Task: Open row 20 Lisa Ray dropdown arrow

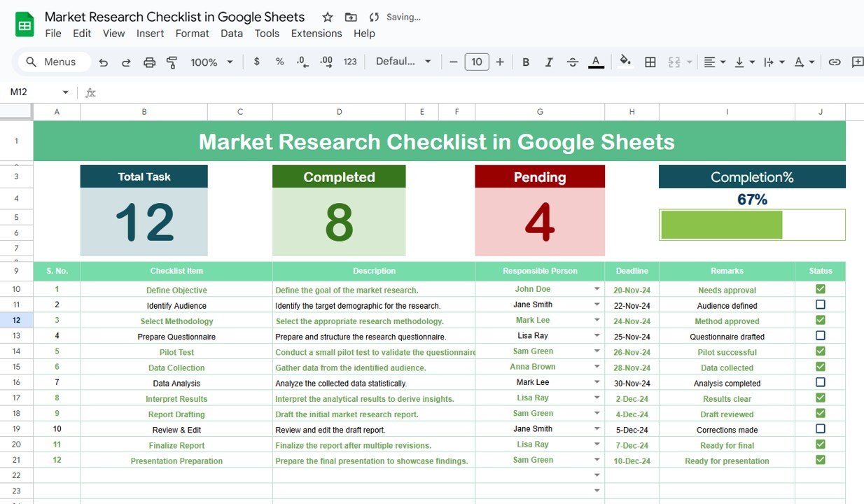Action: [597, 444]
